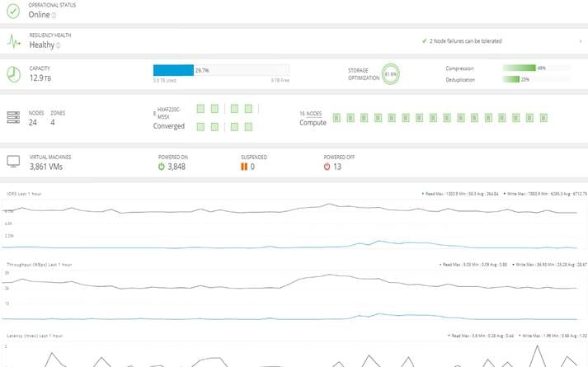Screen dimensions: 588x367
Task: Select the last Converged node square, bottom row
Action: (x=248, y=127)
